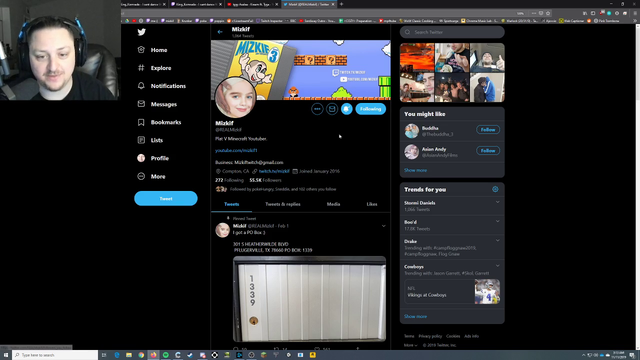Open Messages in the sidebar
The height and width of the screenshot is (360, 640).
tap(157, 104)
